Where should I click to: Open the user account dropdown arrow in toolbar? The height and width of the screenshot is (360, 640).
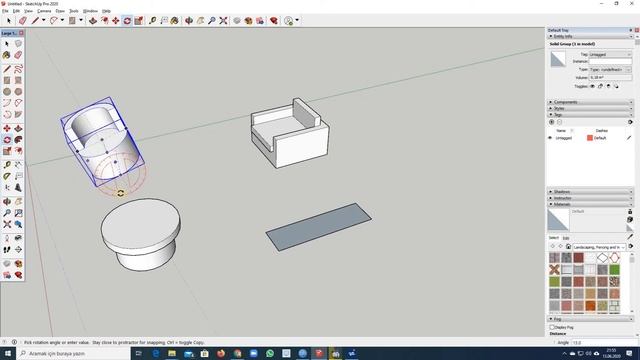point(297,20)
